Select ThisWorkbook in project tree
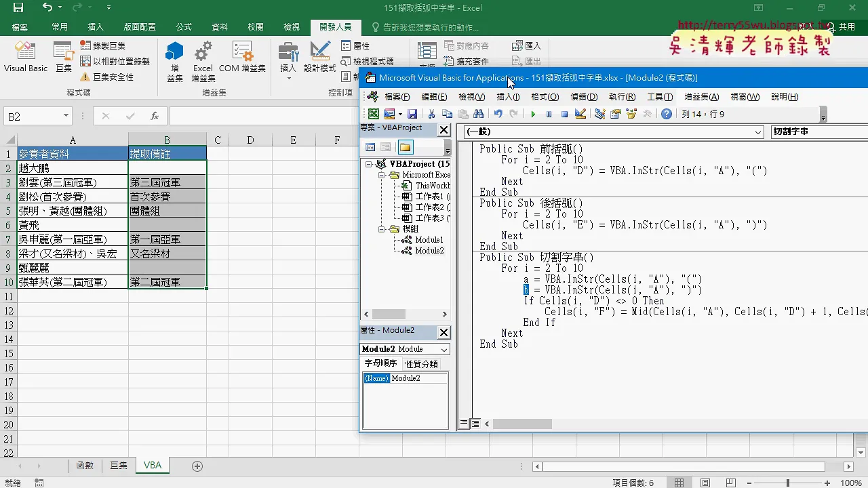The height and width of the screenshot is (488, 868). tap(433, 186)
